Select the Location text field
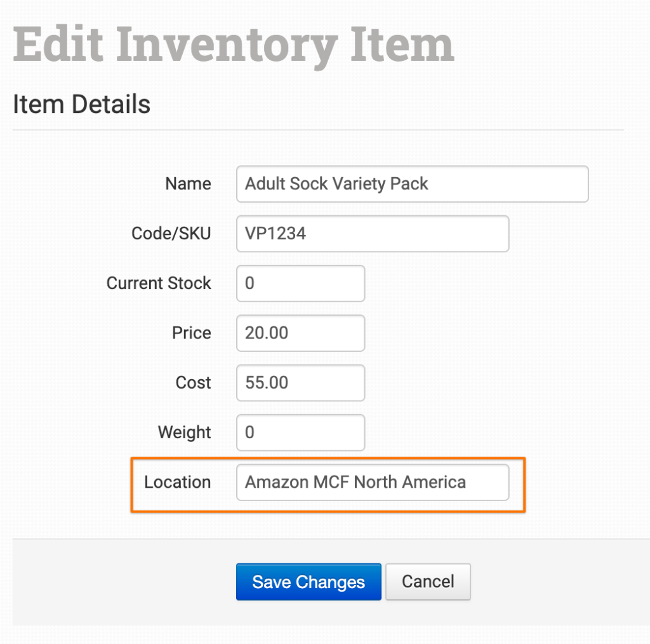 (372, 482)
